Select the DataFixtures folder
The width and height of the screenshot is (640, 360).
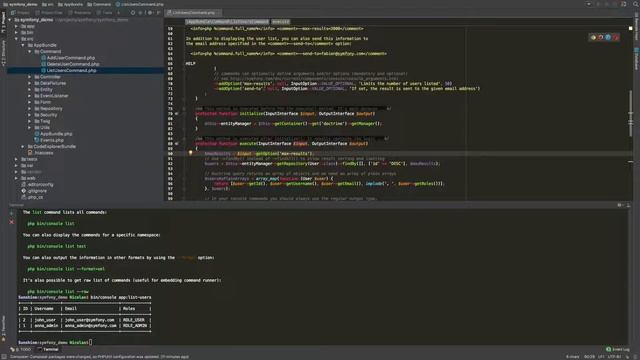pyautogui.click(x=50, y=83)
